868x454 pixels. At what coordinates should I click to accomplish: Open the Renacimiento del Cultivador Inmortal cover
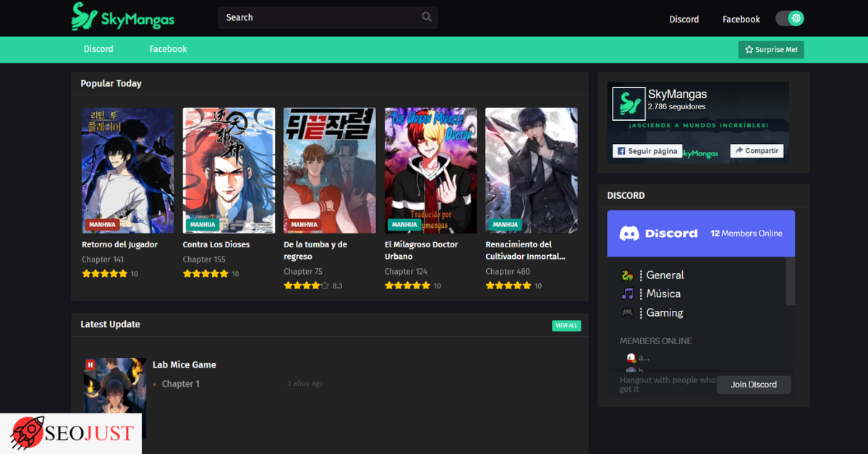click(532, 171)
